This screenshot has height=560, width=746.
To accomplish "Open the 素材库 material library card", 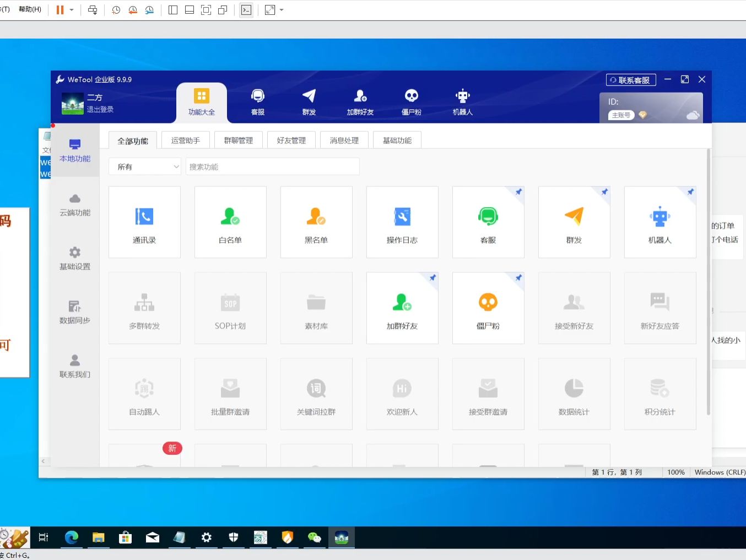I will 316,308.
